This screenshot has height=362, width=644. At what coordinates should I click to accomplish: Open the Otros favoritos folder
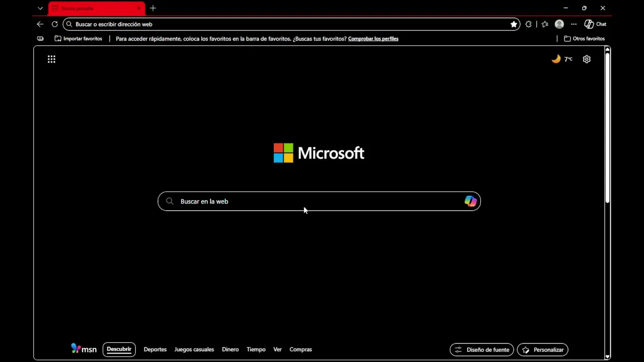click(x=585, y=39)
